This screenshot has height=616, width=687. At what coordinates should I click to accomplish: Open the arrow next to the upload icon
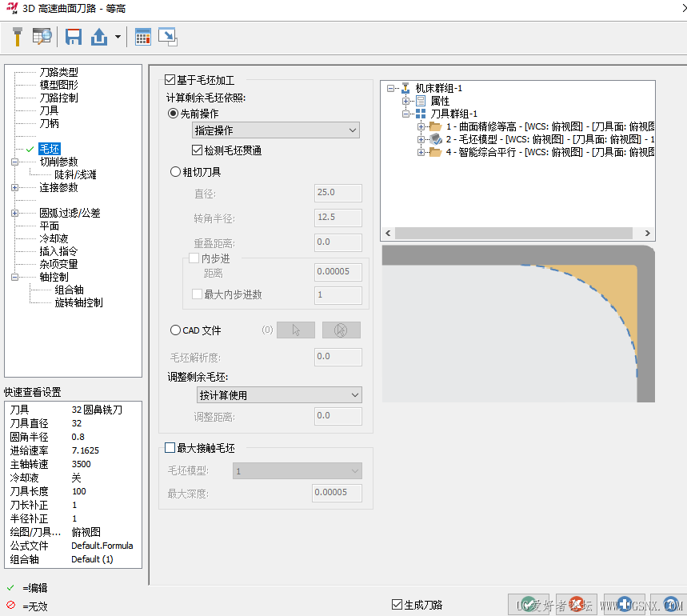(x=118, y=37)
